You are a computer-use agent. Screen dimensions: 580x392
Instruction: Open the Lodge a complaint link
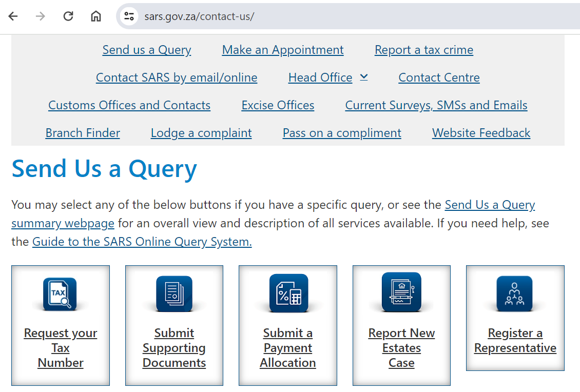201,133
